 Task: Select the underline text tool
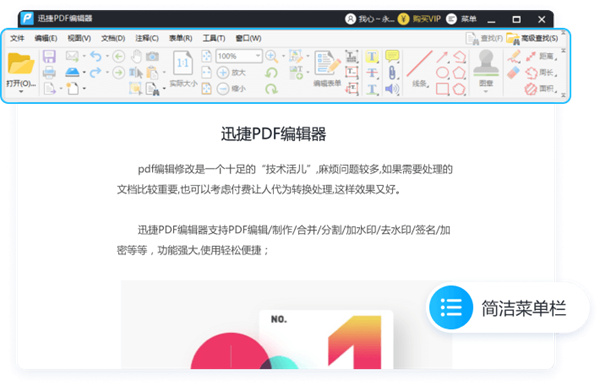tap(372, 89)
